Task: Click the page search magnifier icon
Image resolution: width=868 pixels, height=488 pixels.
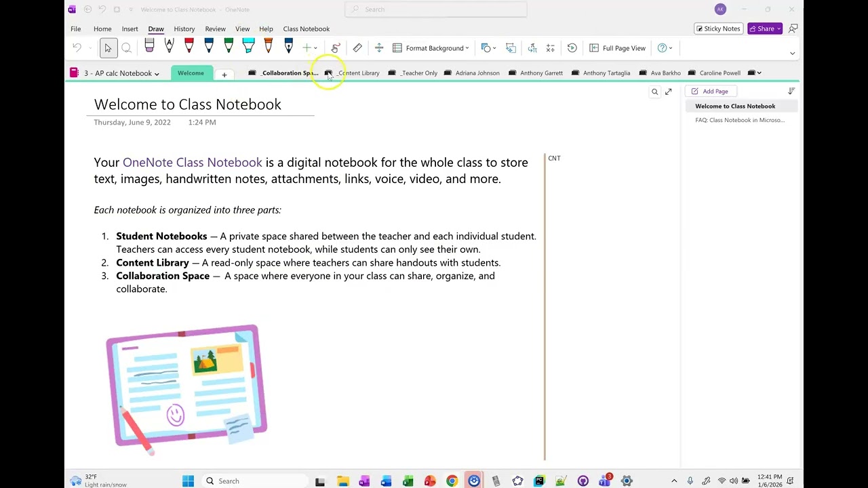Action: point(655,91)
